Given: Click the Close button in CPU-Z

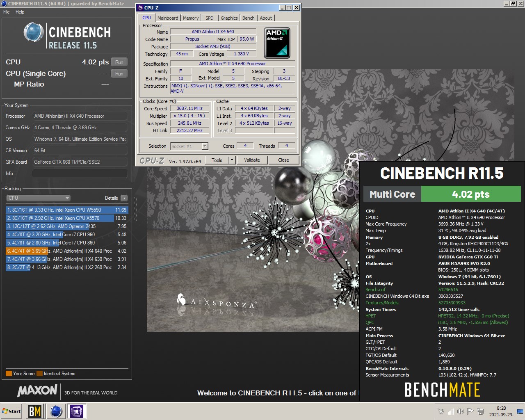Looking at the screenshot, I should [283, 160].
